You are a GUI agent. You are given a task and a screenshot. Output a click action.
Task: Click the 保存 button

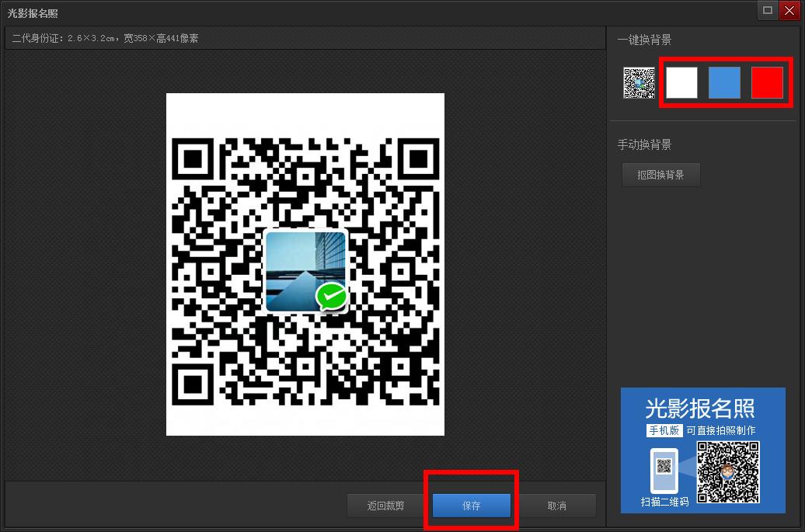[472, 506]
